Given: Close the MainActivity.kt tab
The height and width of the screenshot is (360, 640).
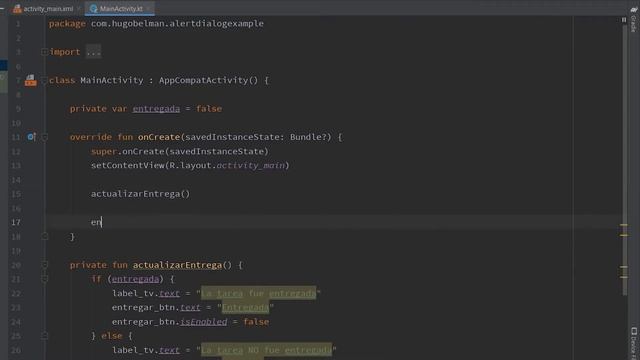Looking at the screenshot, I should [149, 9].
